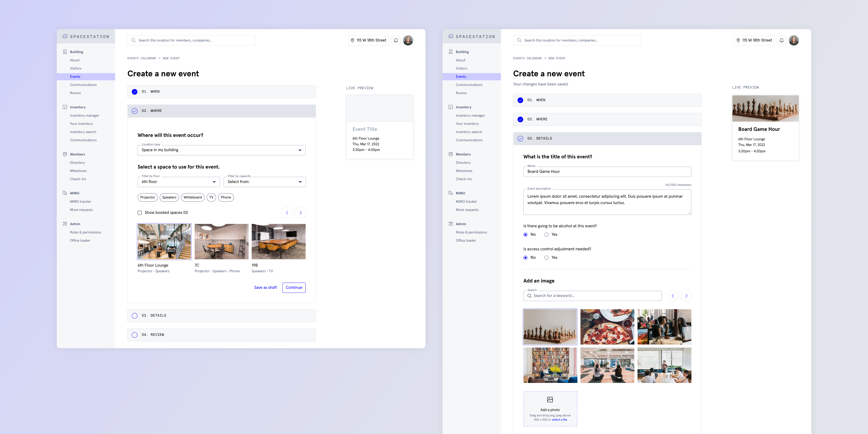Click magnifier in image keyword search
The height and width of the screenshot is (434, 868).
[529, 296]
